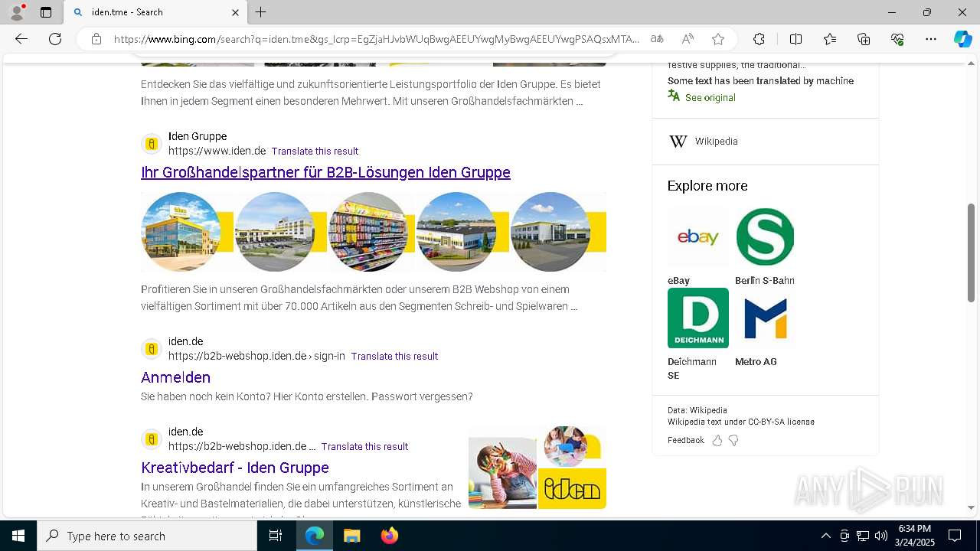Give thumbs down feedback
Screen dimensions: 980x551
point(733,441)
